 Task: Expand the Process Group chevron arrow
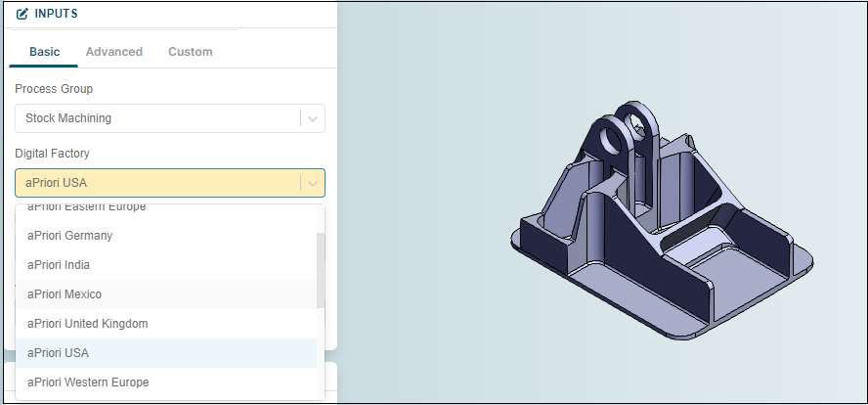pos(312,118)
